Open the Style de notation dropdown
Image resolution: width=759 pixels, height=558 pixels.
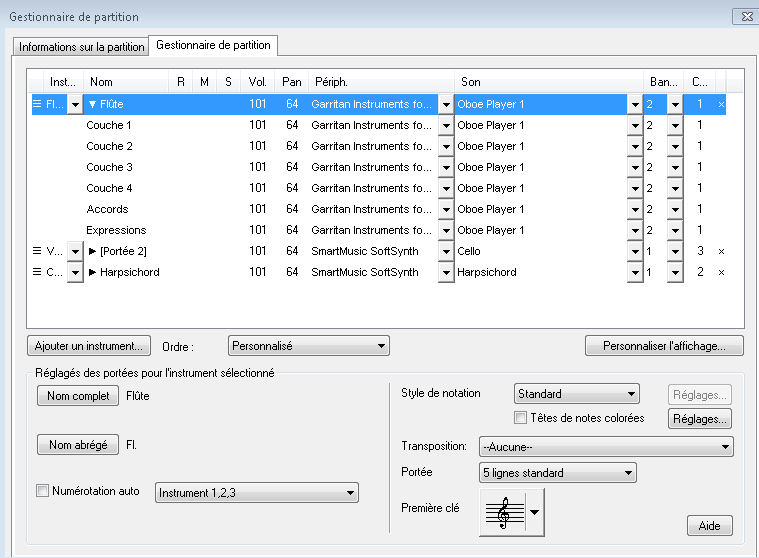[576, 394]
